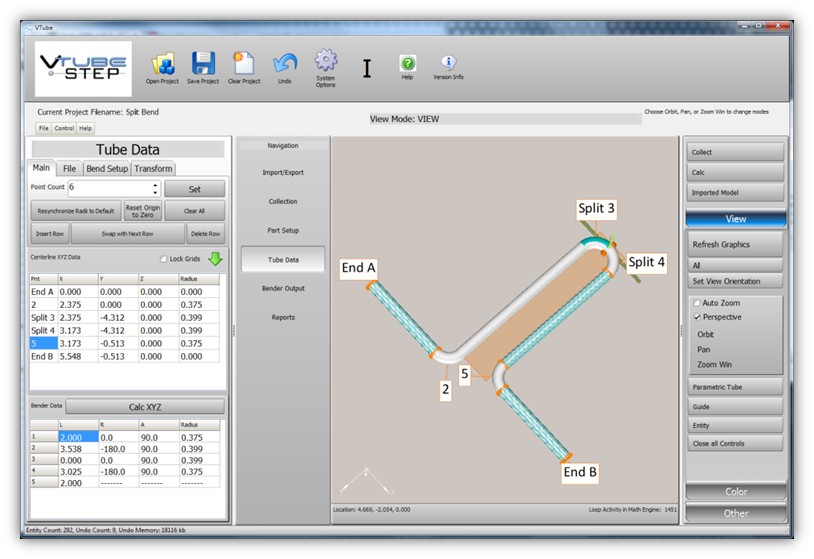This screenshot has height=559, width=814.
Task: Switch to the Bend Setup tab
Action: pos(106,168)
